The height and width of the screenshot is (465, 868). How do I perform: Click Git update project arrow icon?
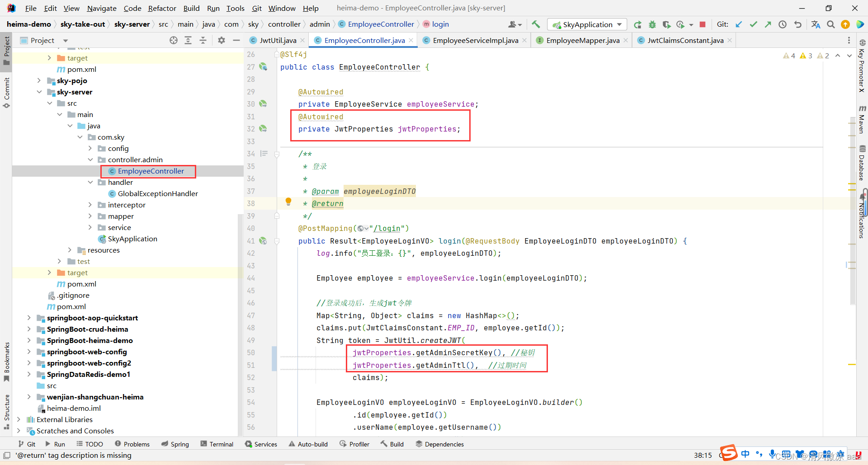coord(739,24)
